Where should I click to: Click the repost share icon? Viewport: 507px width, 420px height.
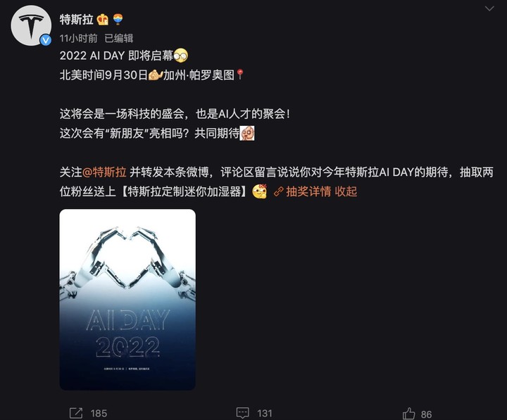click(x=76, y=413)
